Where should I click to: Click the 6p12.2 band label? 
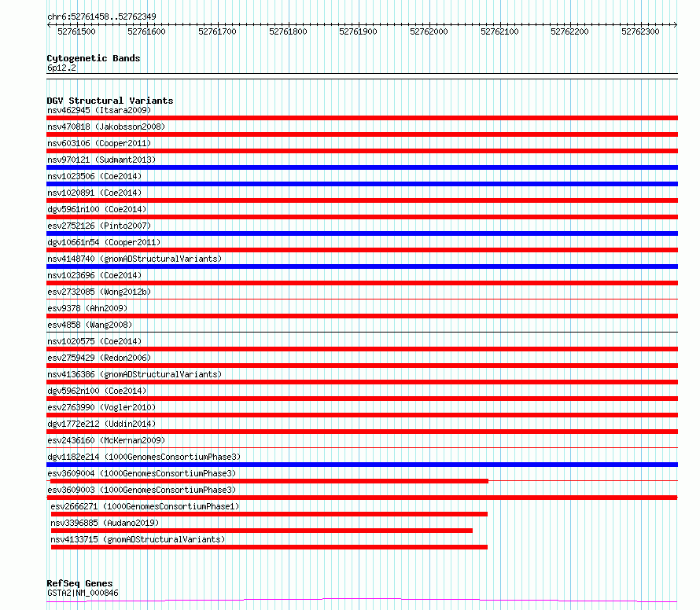(x=61, y=68)
